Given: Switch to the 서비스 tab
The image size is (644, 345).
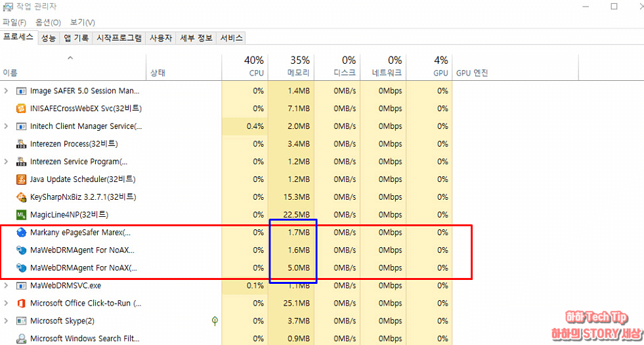Looking at the screenshot, I should (231, 38).
